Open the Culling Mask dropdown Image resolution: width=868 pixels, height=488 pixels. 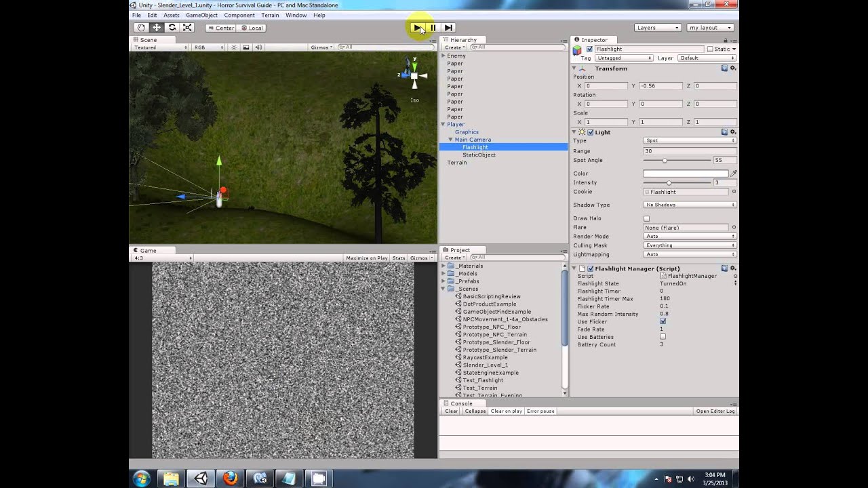(x=690, y=245)
